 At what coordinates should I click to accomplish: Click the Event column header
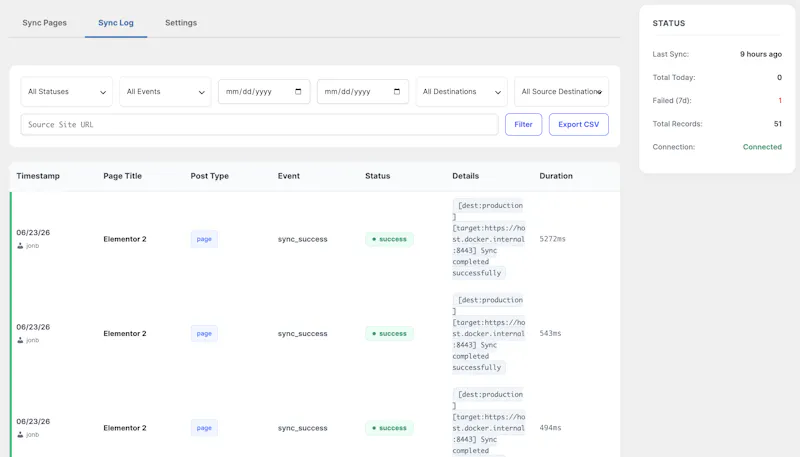[x=289, y=176]
